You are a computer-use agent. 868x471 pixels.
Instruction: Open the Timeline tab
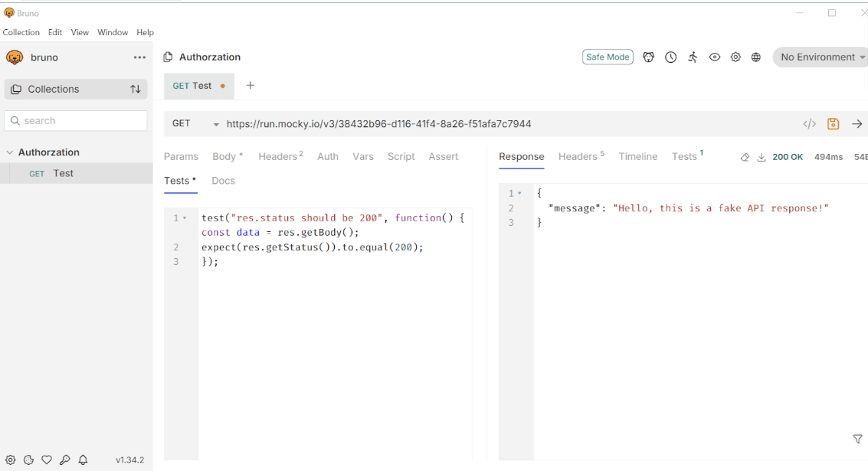click(637, 157)
